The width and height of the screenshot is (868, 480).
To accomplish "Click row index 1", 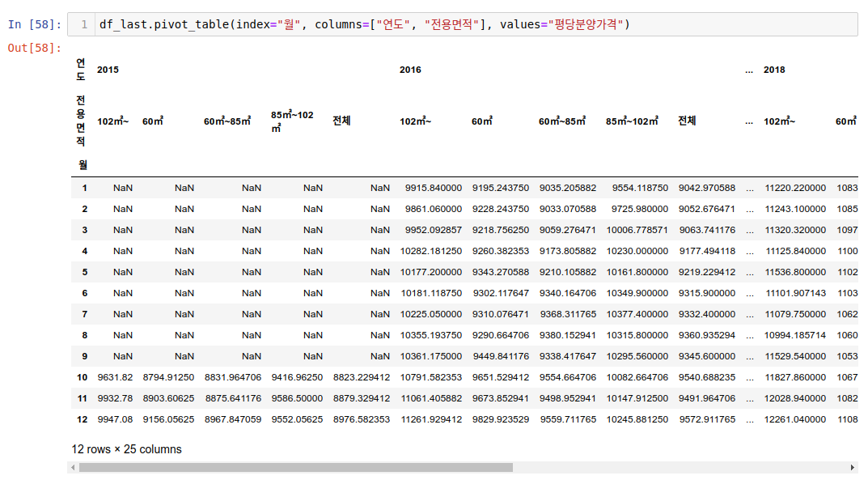I will 85,189.
